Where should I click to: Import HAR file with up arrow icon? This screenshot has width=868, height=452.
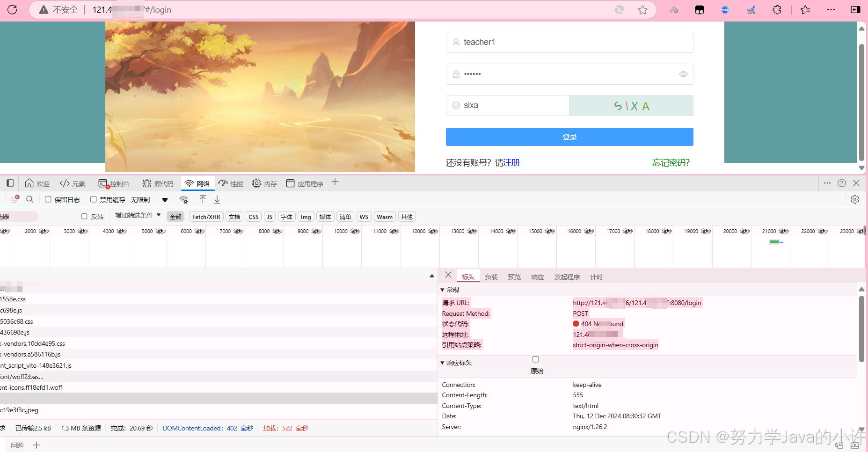(x=203, y=199)
